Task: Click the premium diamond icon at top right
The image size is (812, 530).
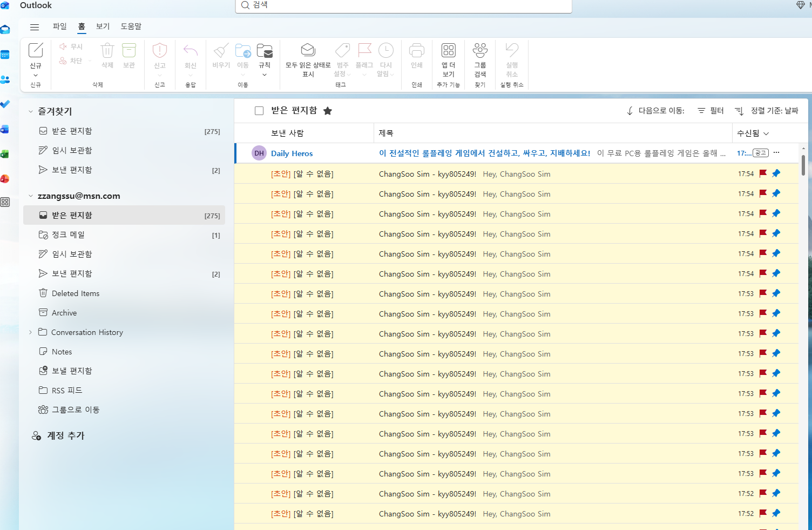Action: [x=801, y=5]
